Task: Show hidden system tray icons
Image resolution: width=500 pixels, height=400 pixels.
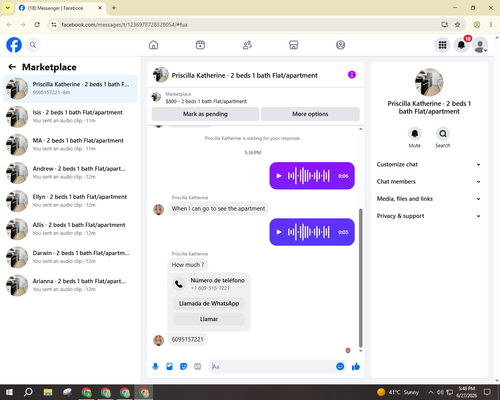Action: [430, 392]
